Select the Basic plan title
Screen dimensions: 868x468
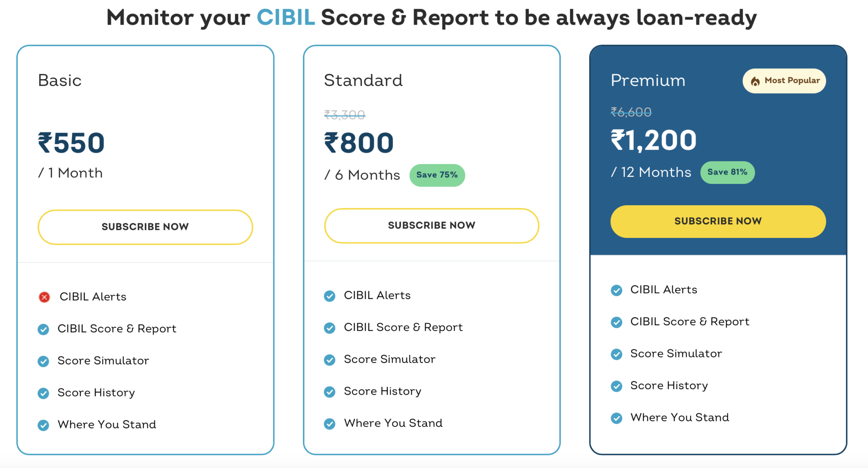click(x=60, y=80)
